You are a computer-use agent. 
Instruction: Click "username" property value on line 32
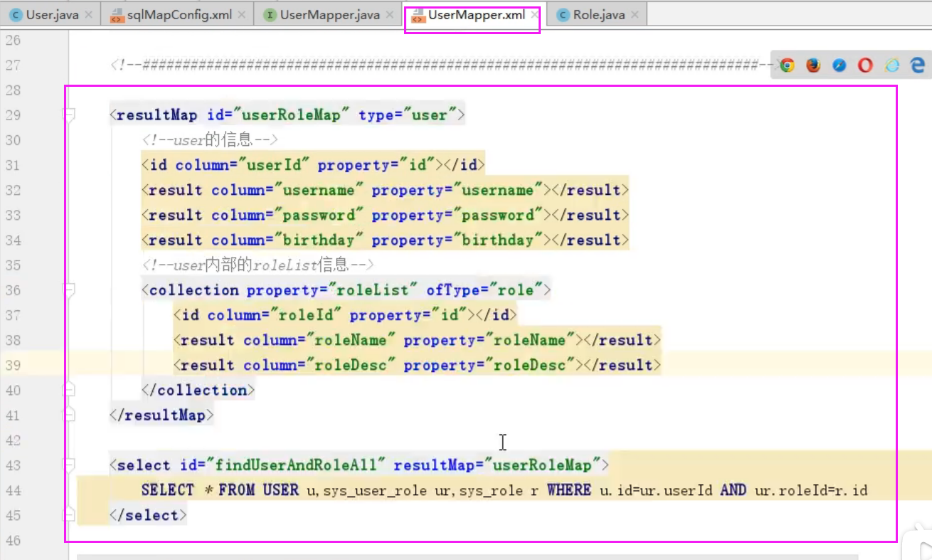[x=499, y=190]
